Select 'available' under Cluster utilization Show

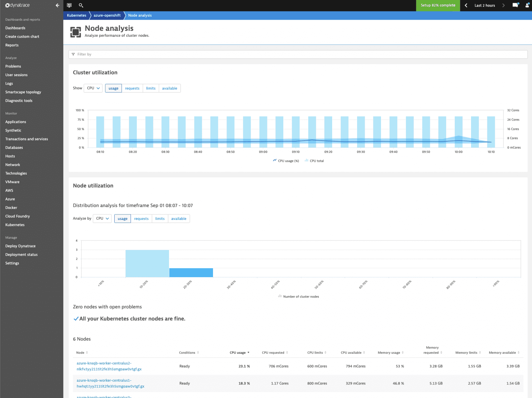pos(169,88)
